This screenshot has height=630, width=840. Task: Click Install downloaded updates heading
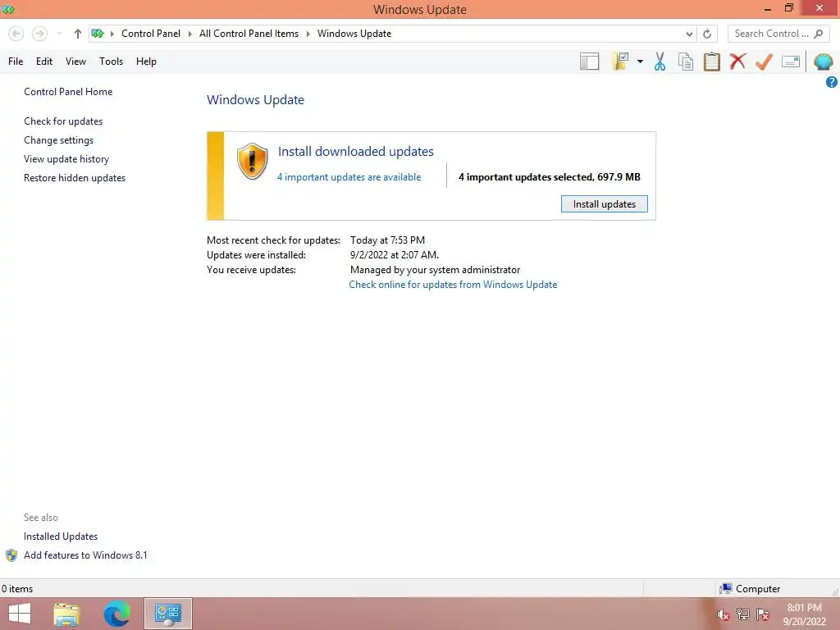[356, 152]
